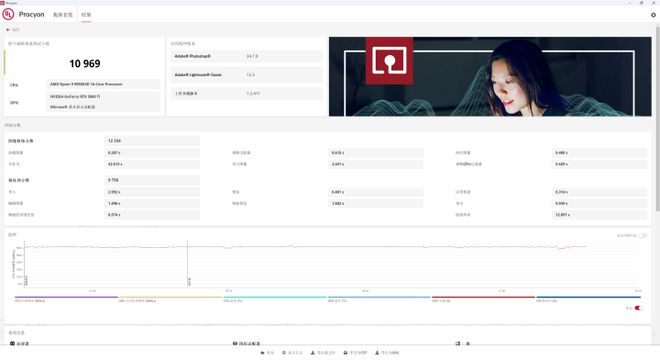Click the export PDF icon in bottom bar

pyautogui.click(x=346, y=353)
